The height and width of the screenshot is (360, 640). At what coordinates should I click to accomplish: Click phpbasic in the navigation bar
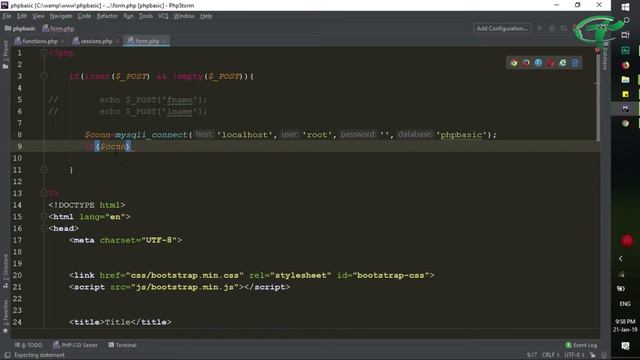[20, 29]
